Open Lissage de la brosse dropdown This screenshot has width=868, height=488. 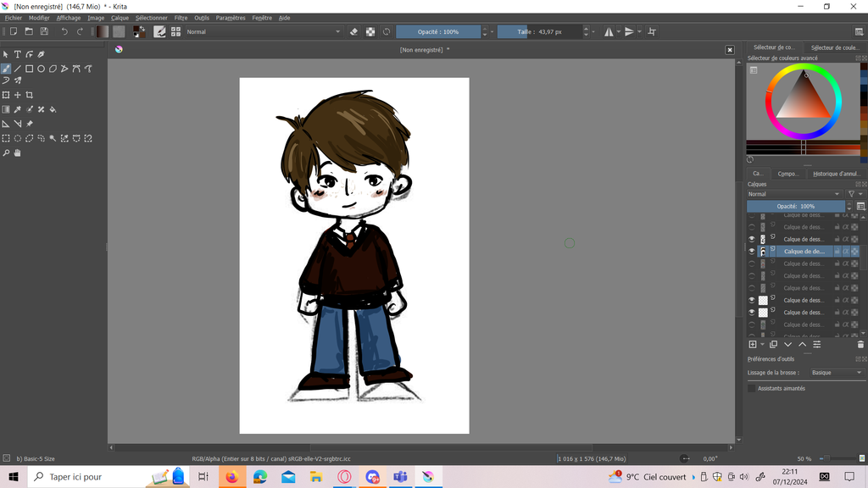(x=835, y=373)
